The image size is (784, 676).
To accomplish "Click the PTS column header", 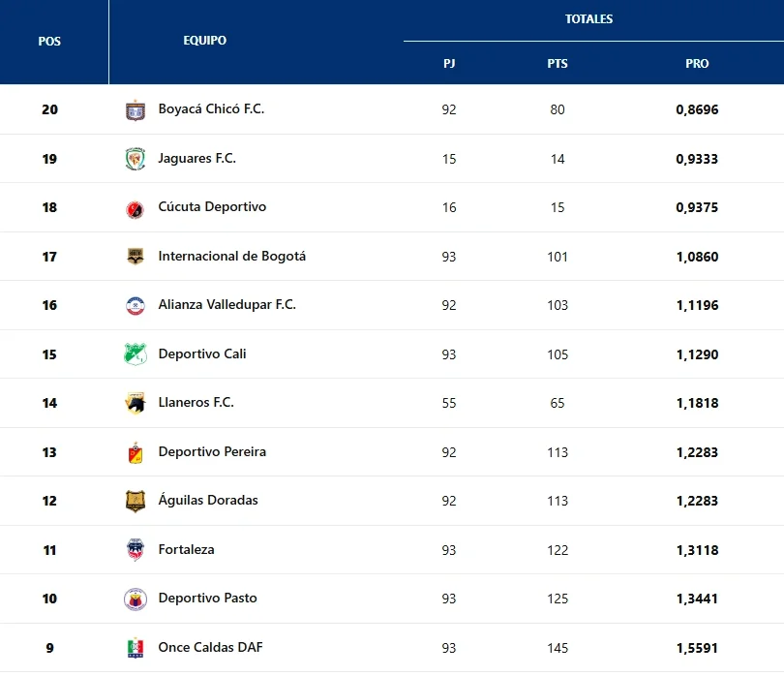I will pos(558,64).
